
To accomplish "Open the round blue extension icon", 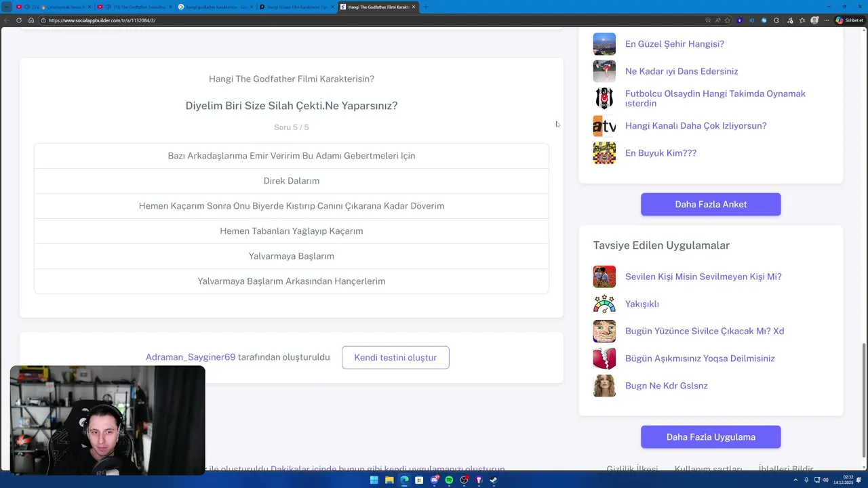I will tap(764, 20).
